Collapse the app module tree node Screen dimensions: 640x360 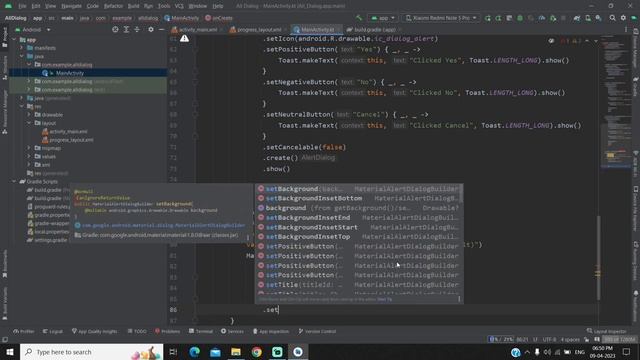(15, 40)
